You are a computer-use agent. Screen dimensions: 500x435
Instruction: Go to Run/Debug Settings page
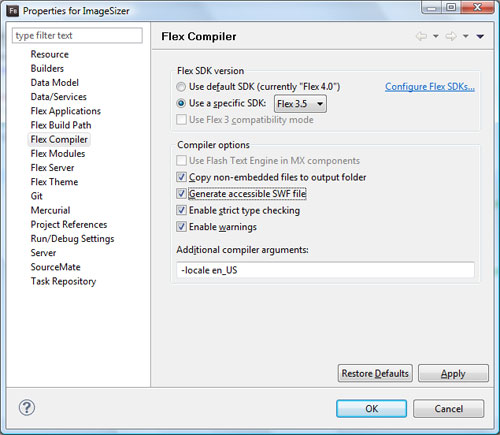(72, 239)
